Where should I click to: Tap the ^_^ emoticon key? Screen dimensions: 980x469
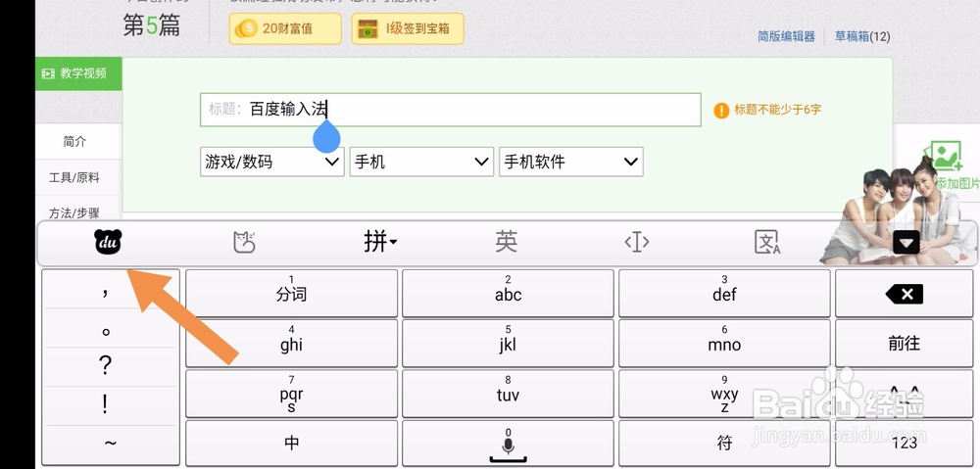[905, 394]
